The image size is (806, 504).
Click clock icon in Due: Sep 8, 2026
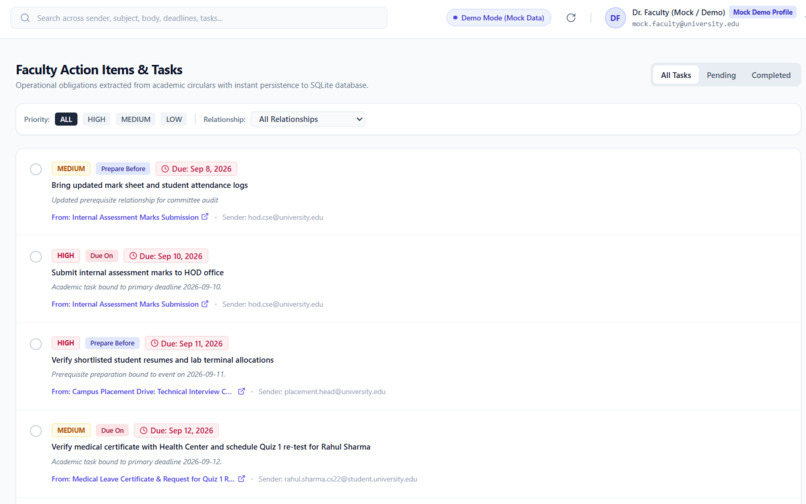click(x=165, y=169)
